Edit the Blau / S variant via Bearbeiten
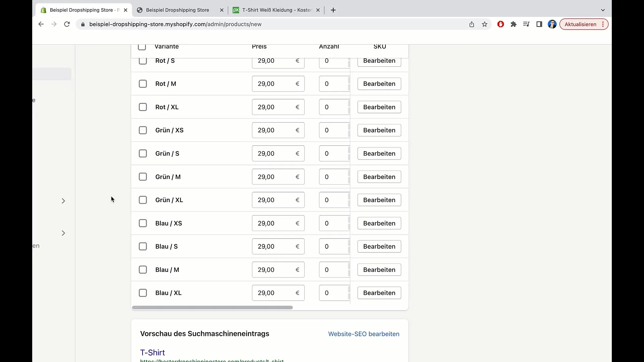Viewport: 644px width, 362px height. click(x=379, y=246)
